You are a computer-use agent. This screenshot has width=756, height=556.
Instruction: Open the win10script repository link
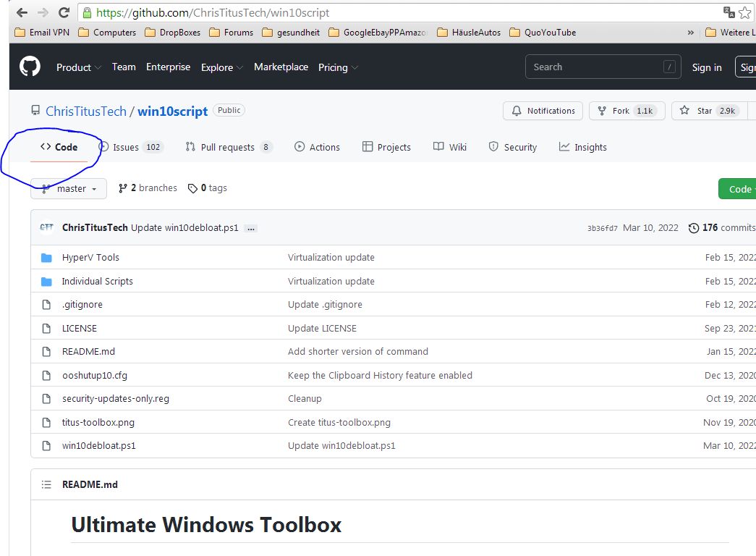173,111
